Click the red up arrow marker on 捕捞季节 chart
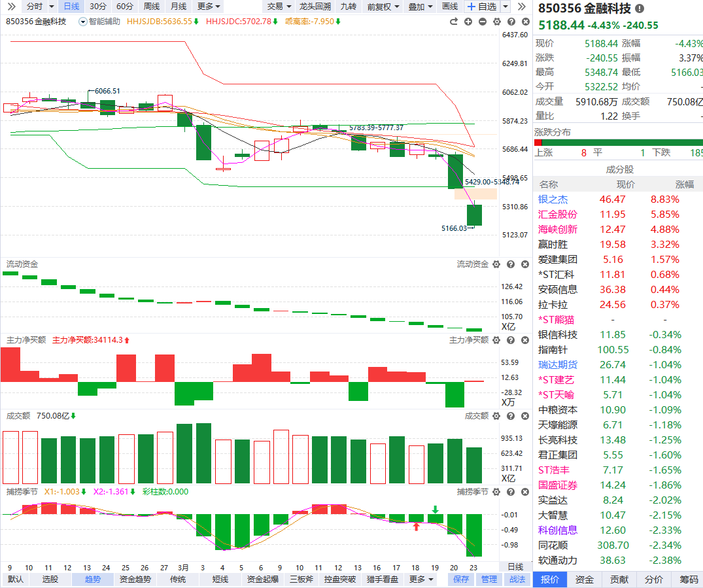Screen dimensions: 703x588 pyautogui.click(x=416, y=527)
